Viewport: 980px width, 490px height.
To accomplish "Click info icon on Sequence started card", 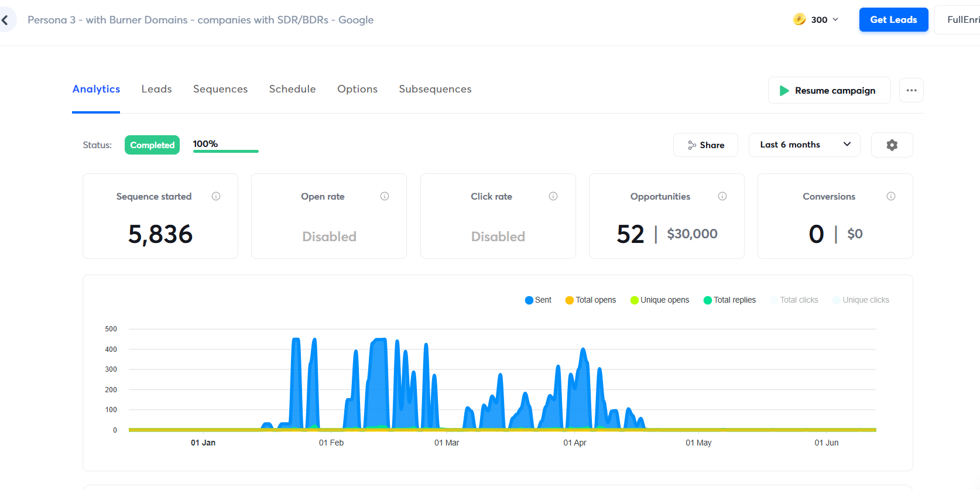I will click(216, 196).
